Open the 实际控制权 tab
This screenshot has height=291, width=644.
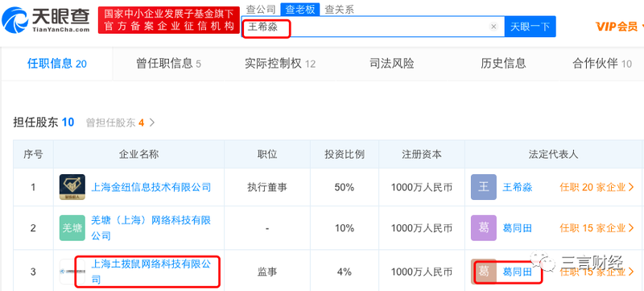click(x=280, y=64)
